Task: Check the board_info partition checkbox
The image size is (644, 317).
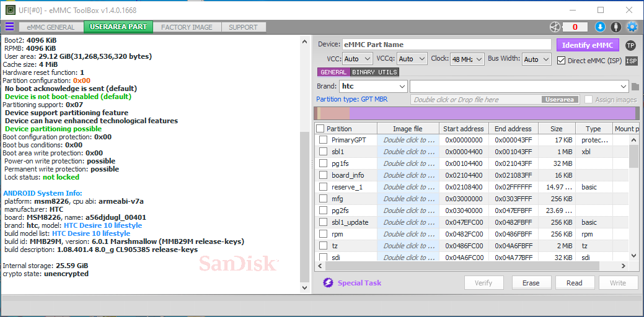Action: [x=323, y=175]
